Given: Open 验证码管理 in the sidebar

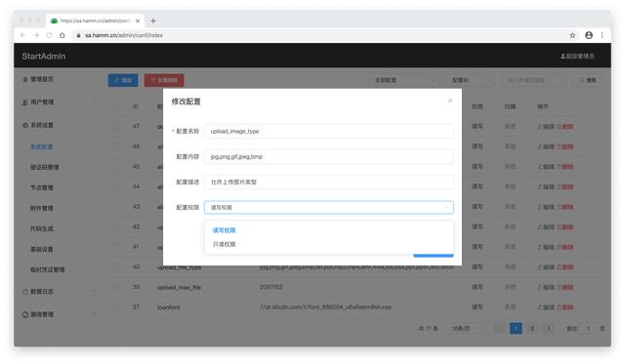Looking at the screenshot, I should click(x=45, y=167).
